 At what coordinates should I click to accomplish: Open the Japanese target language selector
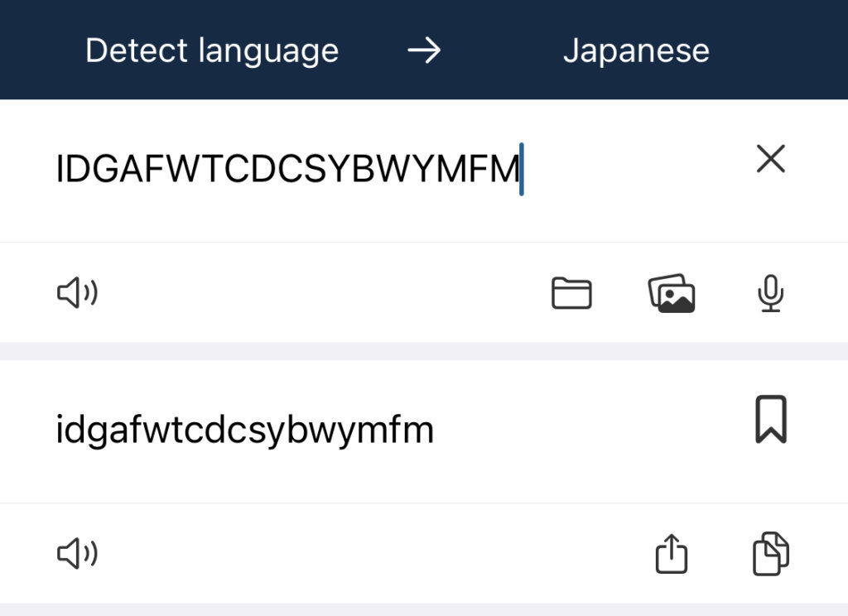(x=636, y=51)
